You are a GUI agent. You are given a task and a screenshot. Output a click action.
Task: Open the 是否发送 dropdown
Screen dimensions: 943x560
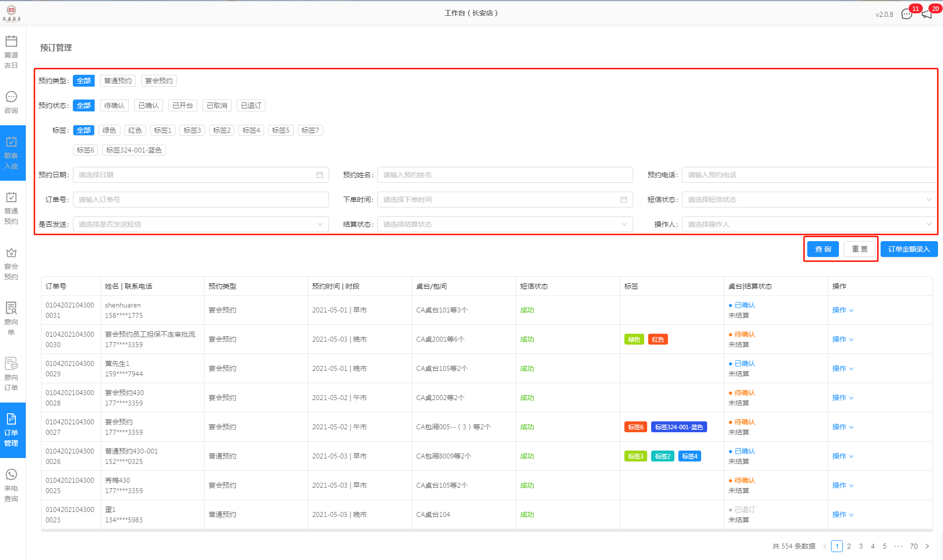click(x=201, y=224)
